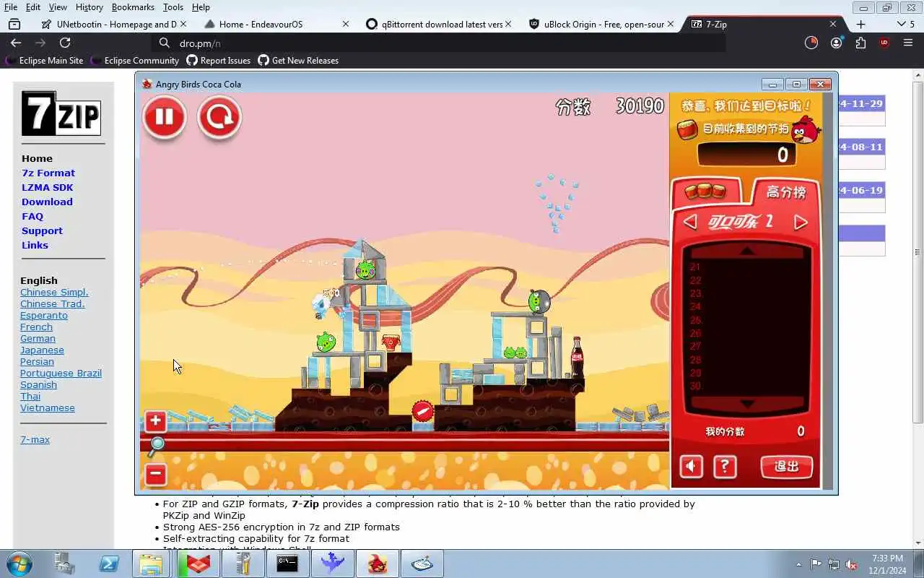
Task: Open the browser extensions puzzle icon
Action: coord(860,43)
